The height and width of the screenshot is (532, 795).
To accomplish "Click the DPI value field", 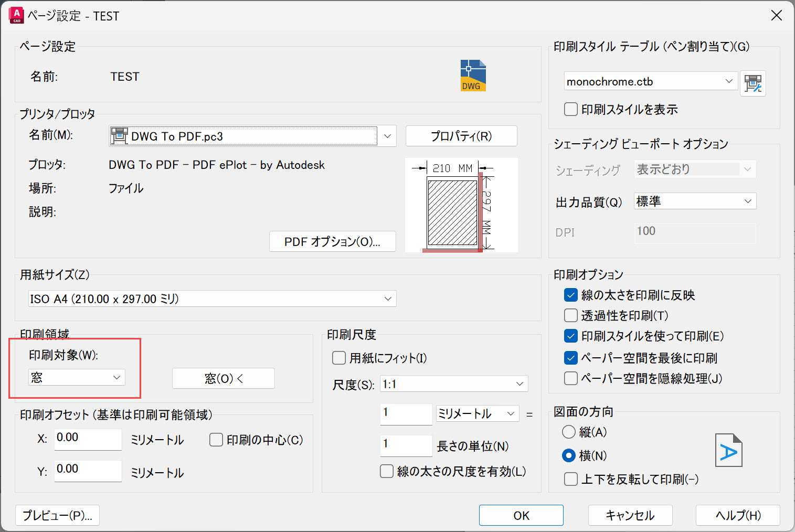I will tap(695, 232).
